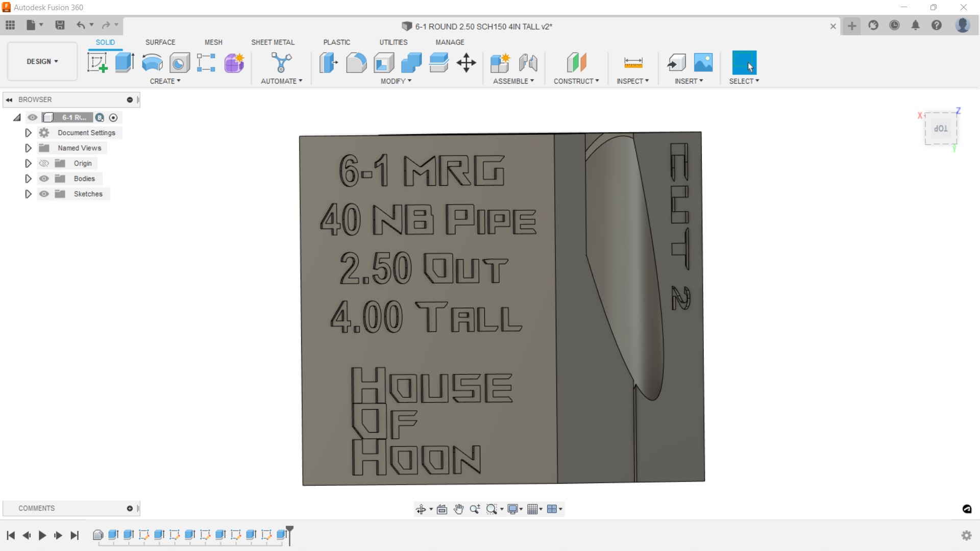Hide the Bodies folder via eye icon
Viewport: 980px width, 551px height.
(x=44, y=179)
